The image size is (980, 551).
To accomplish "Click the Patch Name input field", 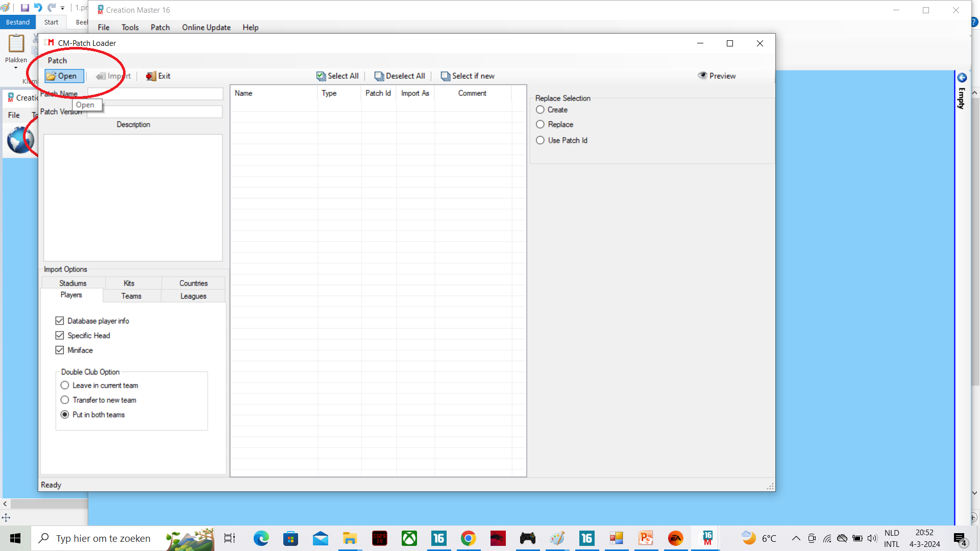I will (x=155, y=94).
